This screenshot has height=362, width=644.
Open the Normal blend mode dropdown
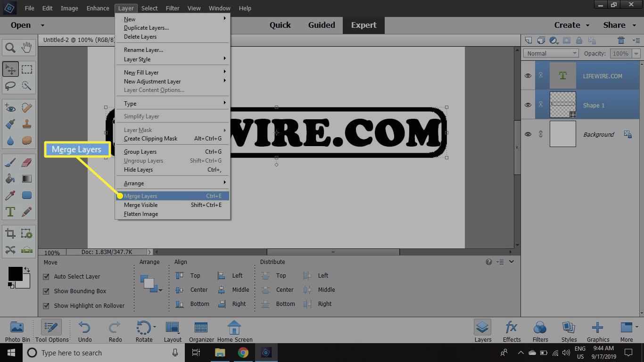(551, 53)
